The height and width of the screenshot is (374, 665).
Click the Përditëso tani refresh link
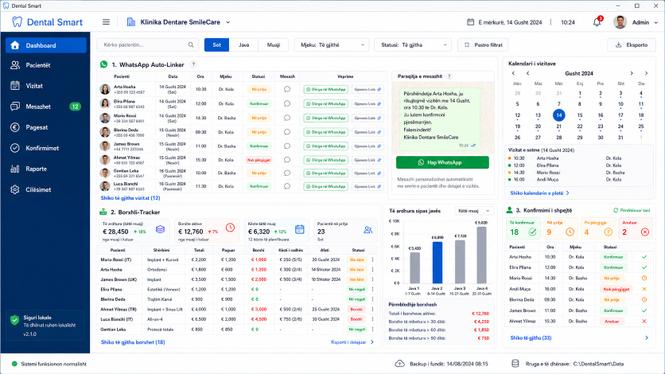click(x=631, y=210)
